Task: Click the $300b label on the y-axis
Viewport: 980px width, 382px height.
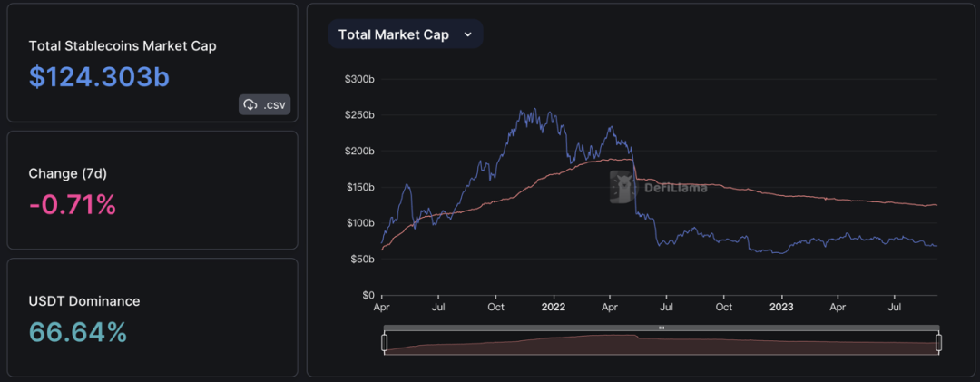Action: click(x=359, y=80)
